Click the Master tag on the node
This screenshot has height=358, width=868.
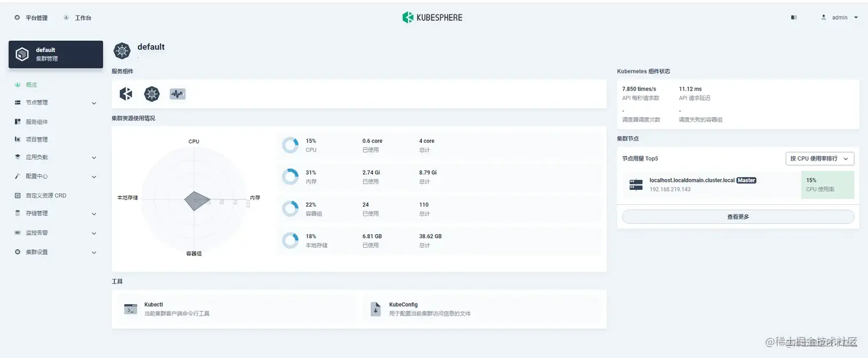point(746,180)
